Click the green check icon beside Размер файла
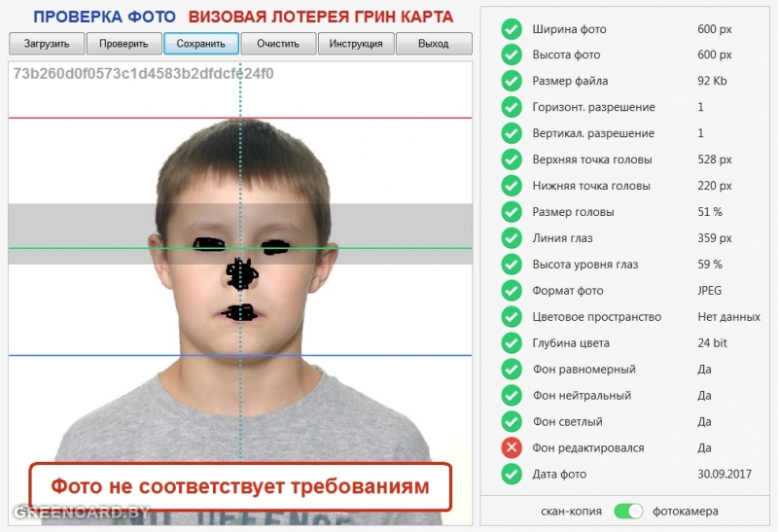778x532 pixels. click(x=512, y=81)
